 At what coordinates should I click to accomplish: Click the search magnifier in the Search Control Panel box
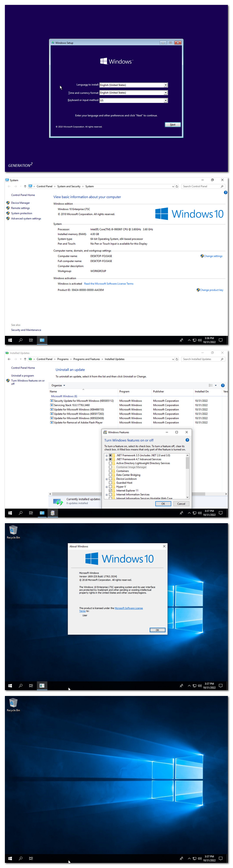pyautogui.click(x=222, y=186)
